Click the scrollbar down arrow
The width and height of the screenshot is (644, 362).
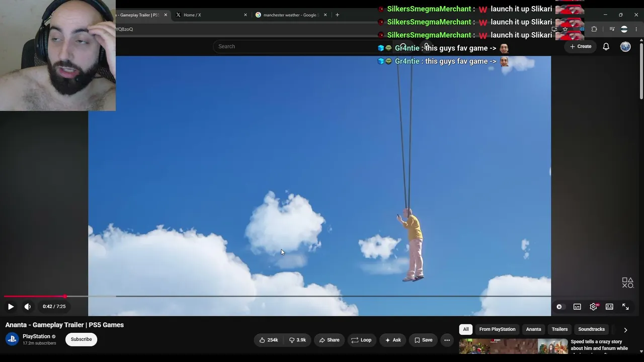tap(641, 351)
